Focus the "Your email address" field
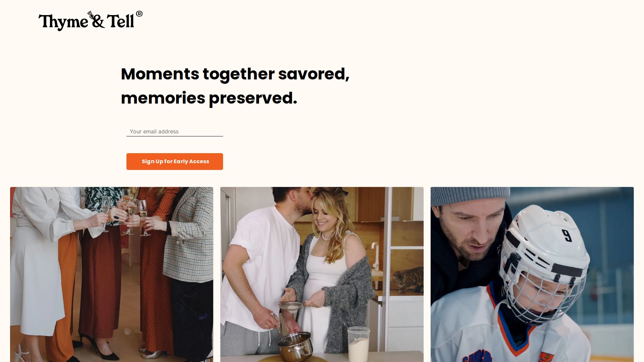644x362 pixels. click(174, 131)
